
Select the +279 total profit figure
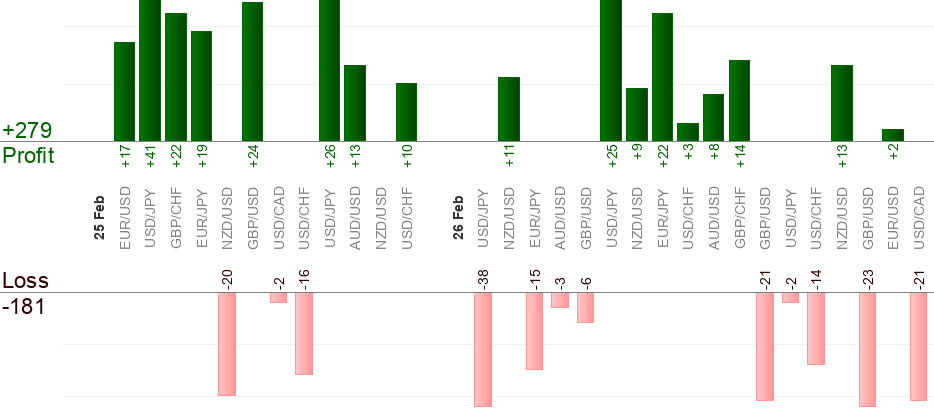pos(27,131)
